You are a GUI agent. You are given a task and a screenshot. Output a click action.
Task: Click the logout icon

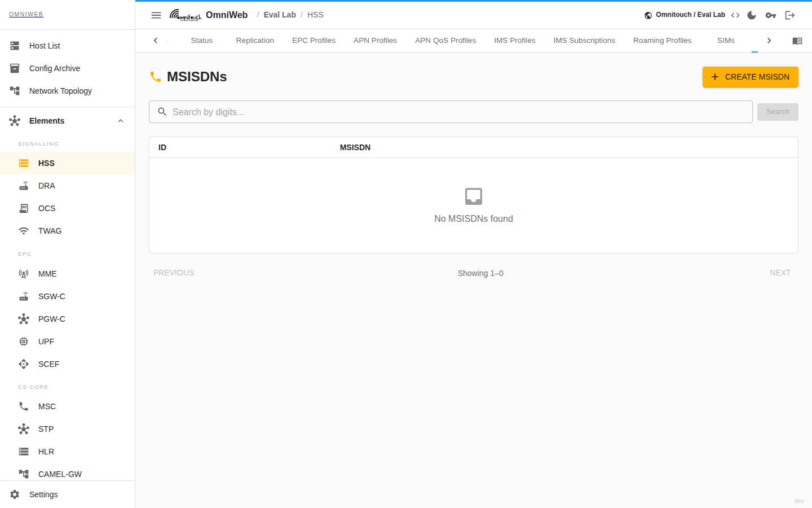coord(790,15)
